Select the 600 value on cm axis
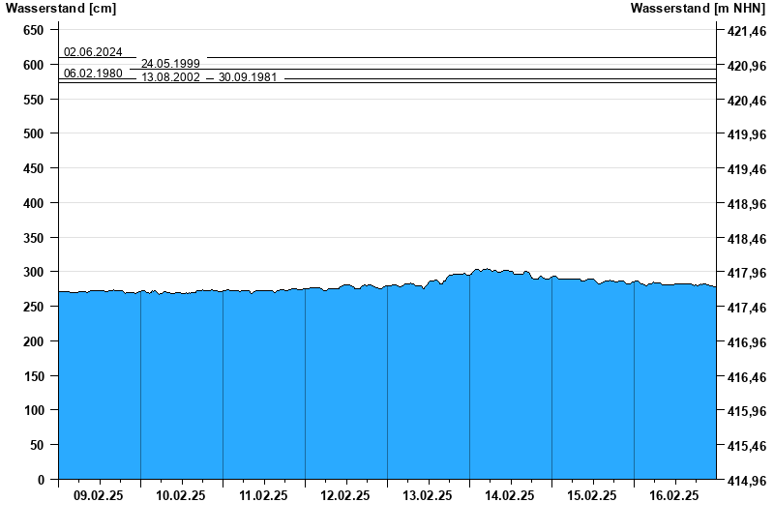774x532 pixels. coord(34,65)
